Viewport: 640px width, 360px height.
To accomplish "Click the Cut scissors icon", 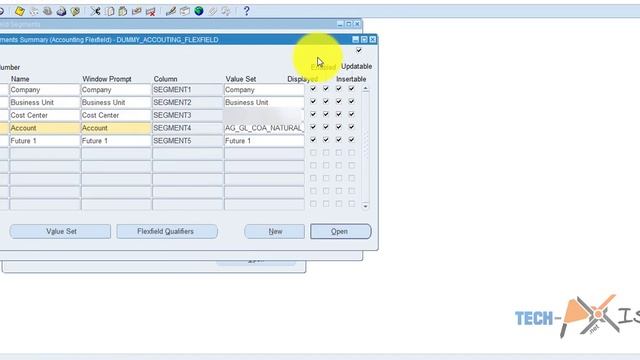I will pos(95,11).
